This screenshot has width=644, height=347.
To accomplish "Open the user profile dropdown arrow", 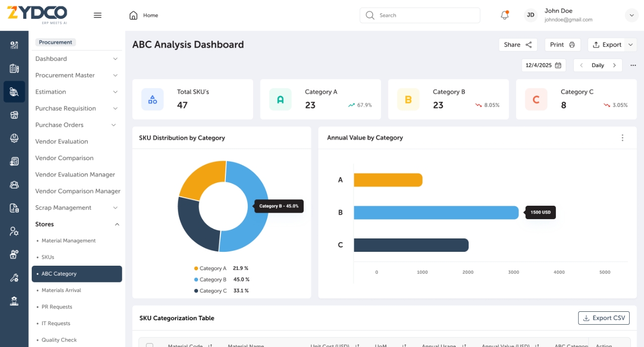I will (x=632, y=15).
